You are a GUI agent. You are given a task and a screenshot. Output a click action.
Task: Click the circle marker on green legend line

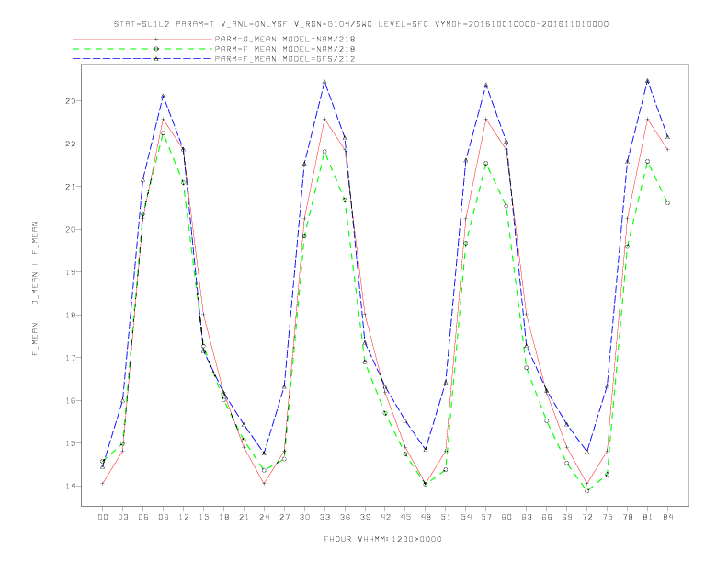click(156, 49)
